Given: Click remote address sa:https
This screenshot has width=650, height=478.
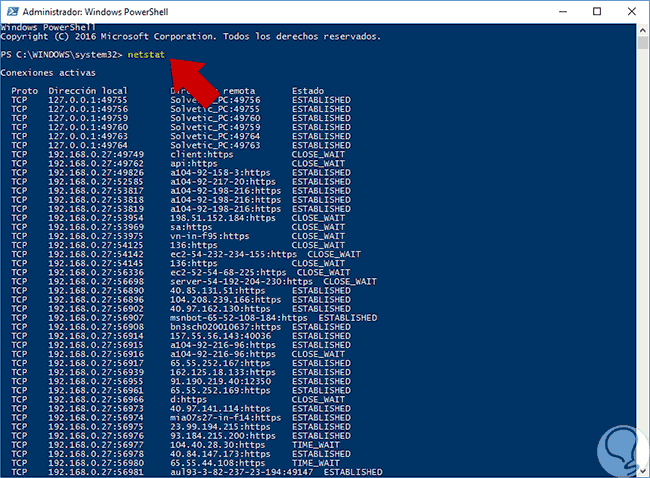Looking at the screenshot, I should [191, 227].
